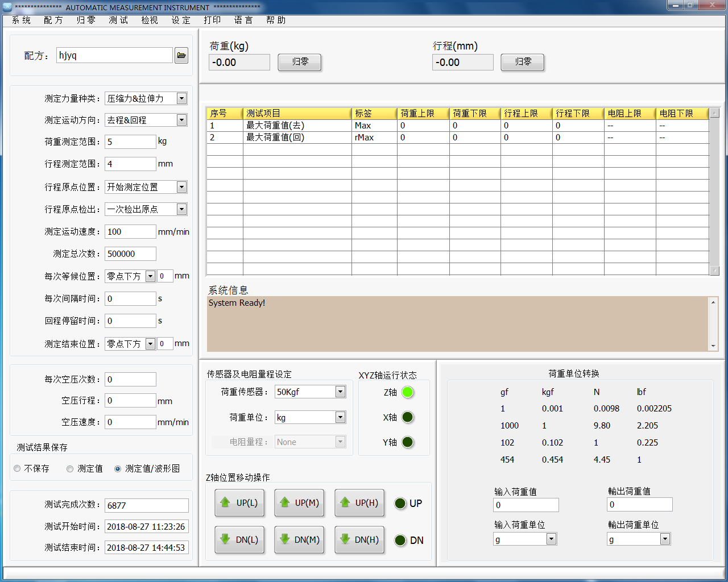Open 輸出荷重単位 dropdown
This screenshot has width=728, height=582.
tap(665, 539)
